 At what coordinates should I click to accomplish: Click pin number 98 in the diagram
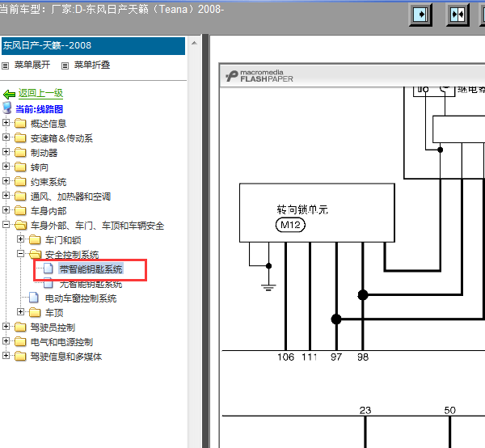tap(363, 357)
